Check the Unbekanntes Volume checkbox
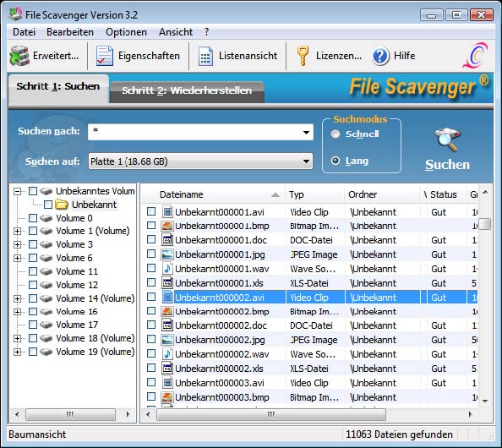 tap(33, 191)
